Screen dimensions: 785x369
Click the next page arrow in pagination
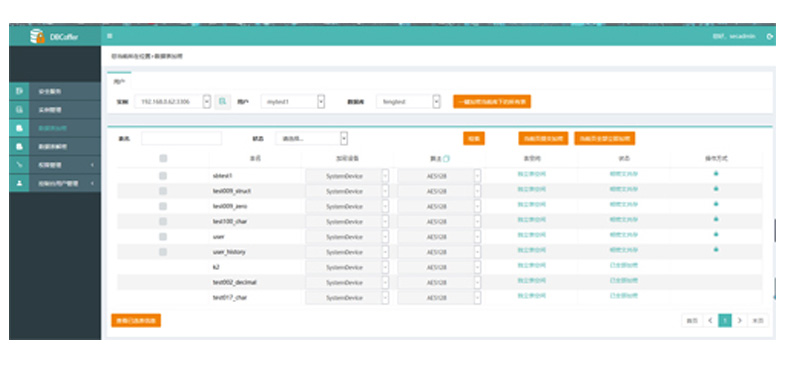[x=739, y=320]
